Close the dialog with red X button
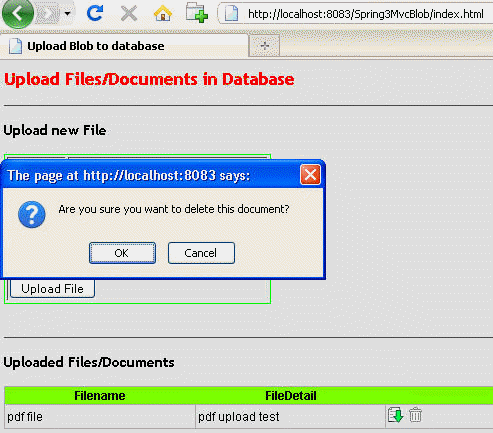This screenshot has width=493, height=433. [x=310, y=174]
